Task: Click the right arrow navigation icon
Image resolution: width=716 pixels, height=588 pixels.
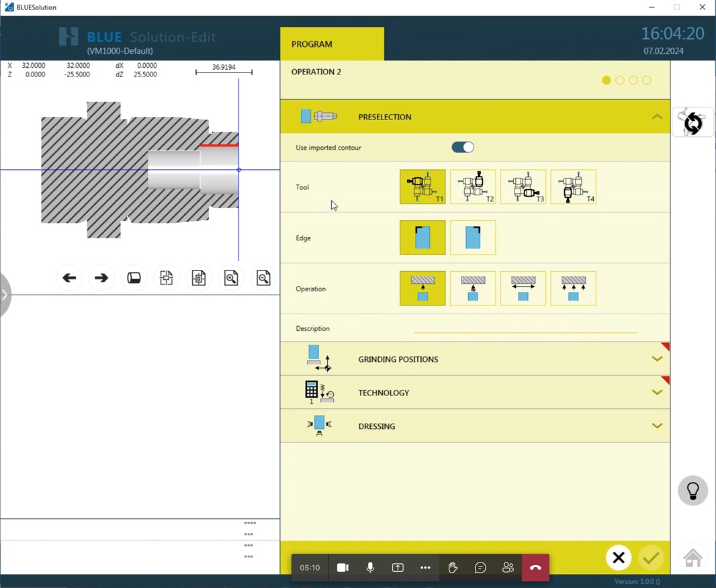Action: [101, 278]
